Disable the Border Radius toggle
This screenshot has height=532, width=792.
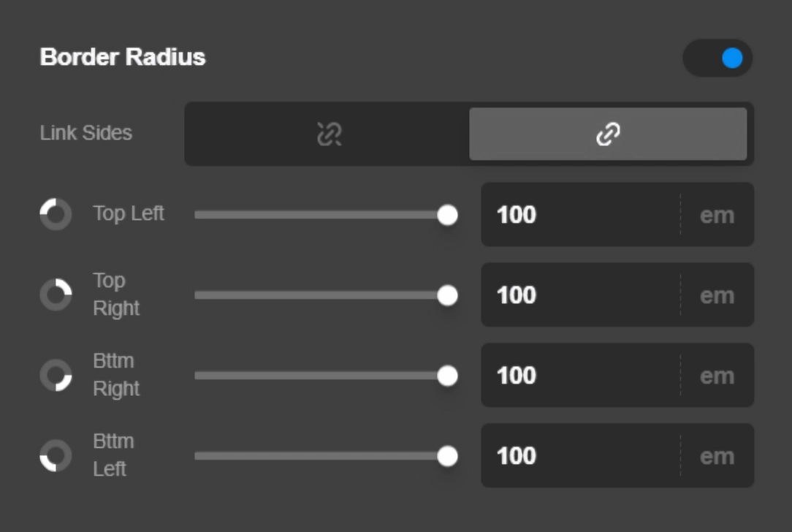point(717,58)
